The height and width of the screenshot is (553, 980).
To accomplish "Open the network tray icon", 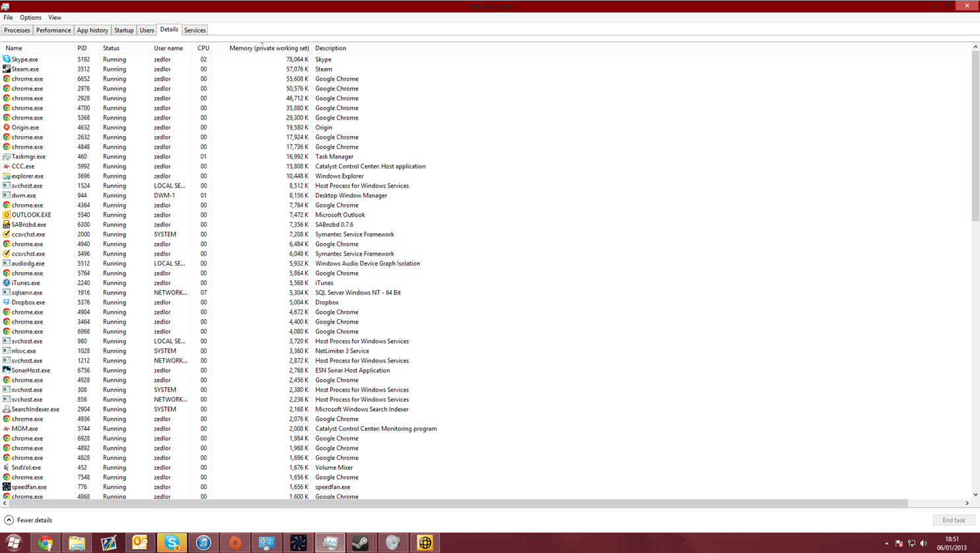I will (911, 543).
